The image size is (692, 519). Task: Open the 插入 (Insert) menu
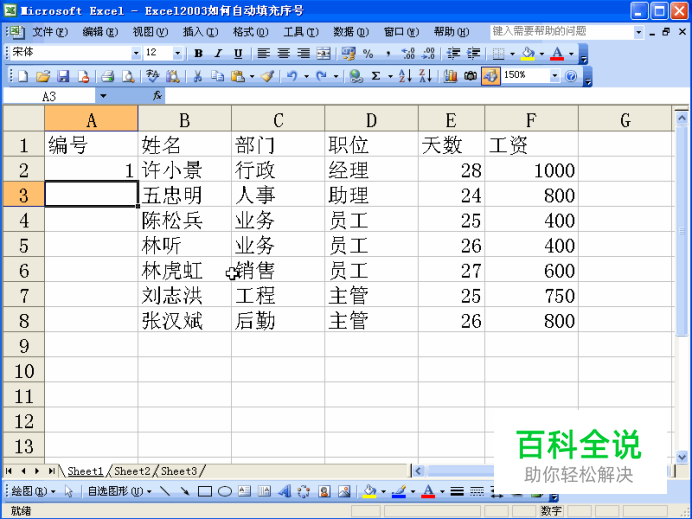tap(200, 32)
